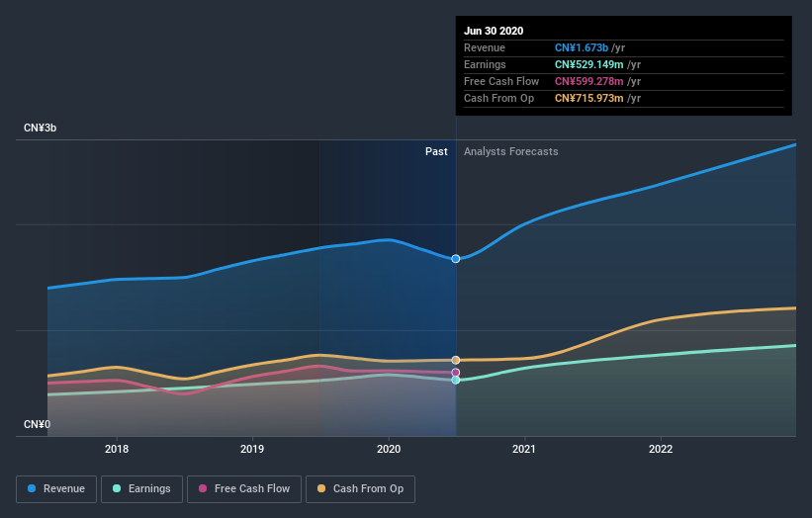
Task: Select the 2019 x-axis label
Action: [x=252, y=449]
